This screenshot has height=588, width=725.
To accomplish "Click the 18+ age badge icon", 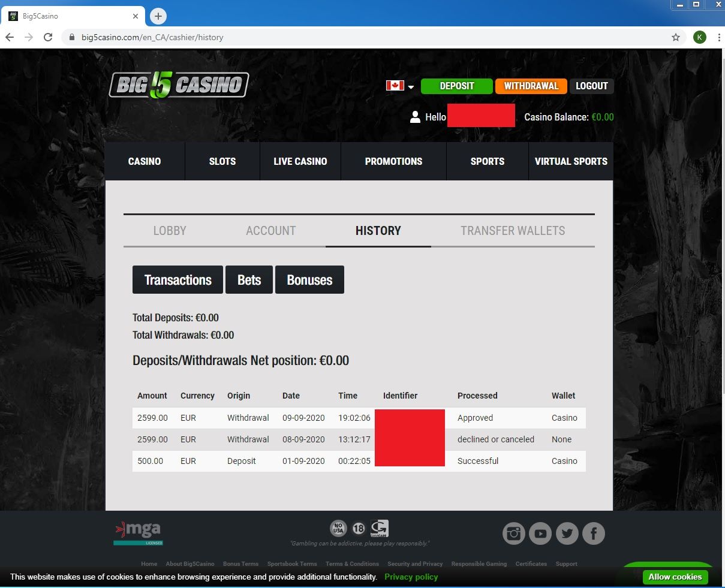I will (359, 529).
